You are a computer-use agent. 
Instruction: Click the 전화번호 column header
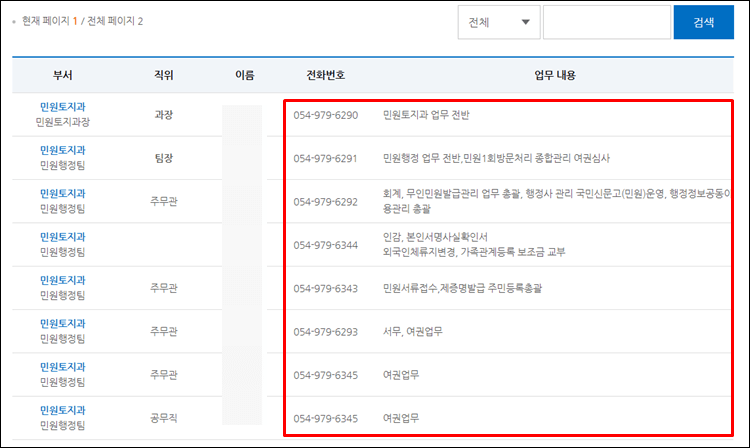pyautogui.click(x=326, y=75)
